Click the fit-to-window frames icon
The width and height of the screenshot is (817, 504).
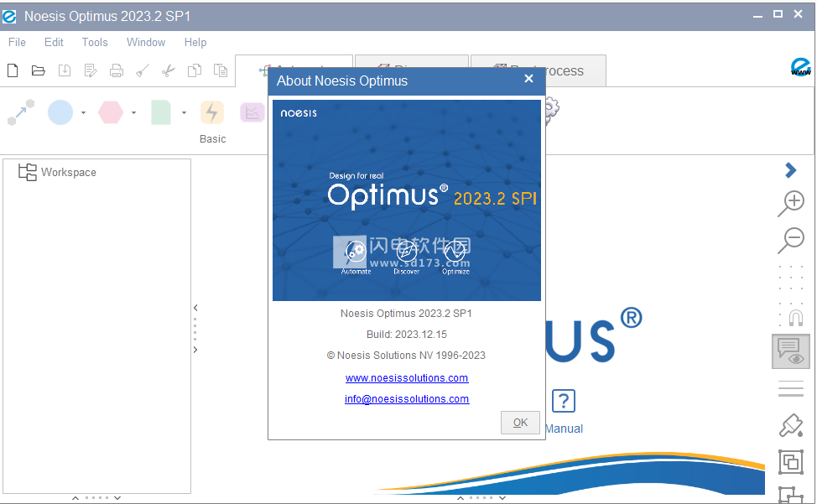pos(791,462)
